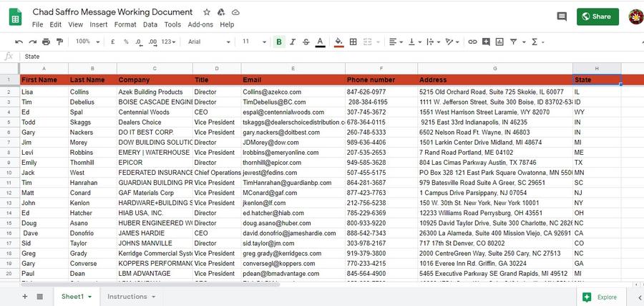
Task: Open the Format menu
Action: tap(125, 24)
